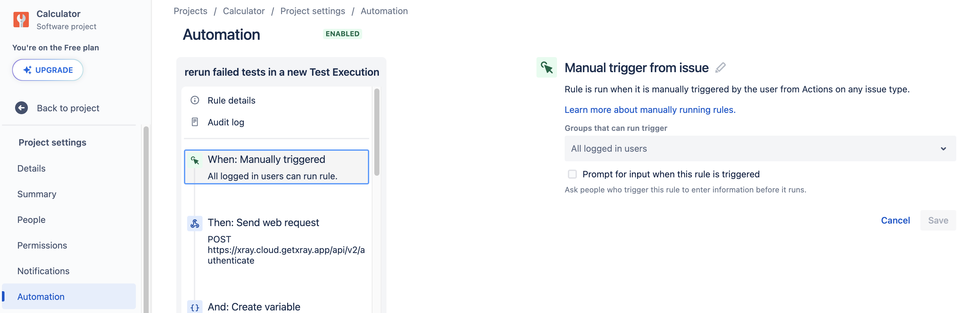Open the Groups that can run trigger dropdown
The height and width of the screenshot is (313, 980).
coord(760,148)
